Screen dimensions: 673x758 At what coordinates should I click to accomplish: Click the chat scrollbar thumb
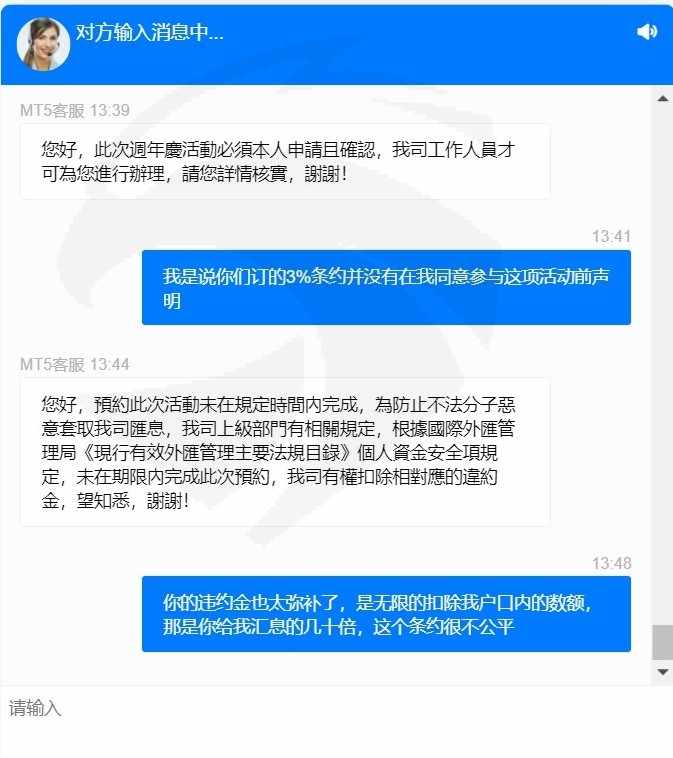point(663,642)
